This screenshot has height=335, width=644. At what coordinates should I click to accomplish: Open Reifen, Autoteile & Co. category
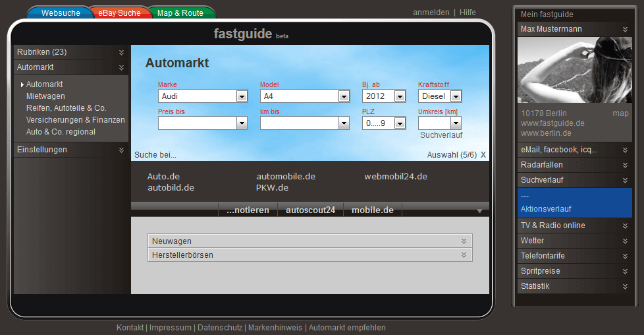pyautogui.click(x=66, y=108)
